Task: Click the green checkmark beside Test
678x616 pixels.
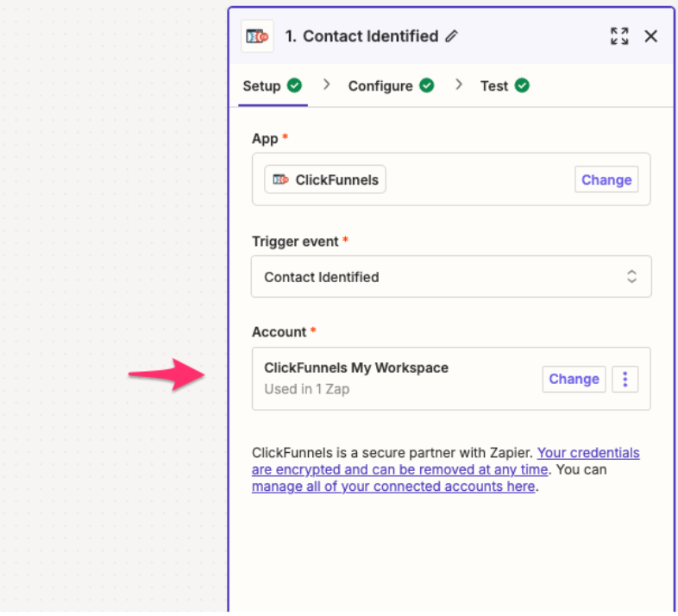Action: coord(521,85)
